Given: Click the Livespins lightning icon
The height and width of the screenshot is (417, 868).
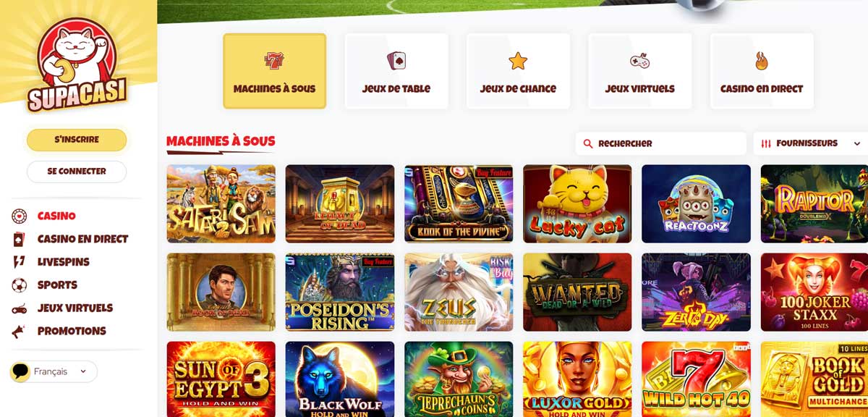Looking at the screenshot, I should tap(20, 262).
